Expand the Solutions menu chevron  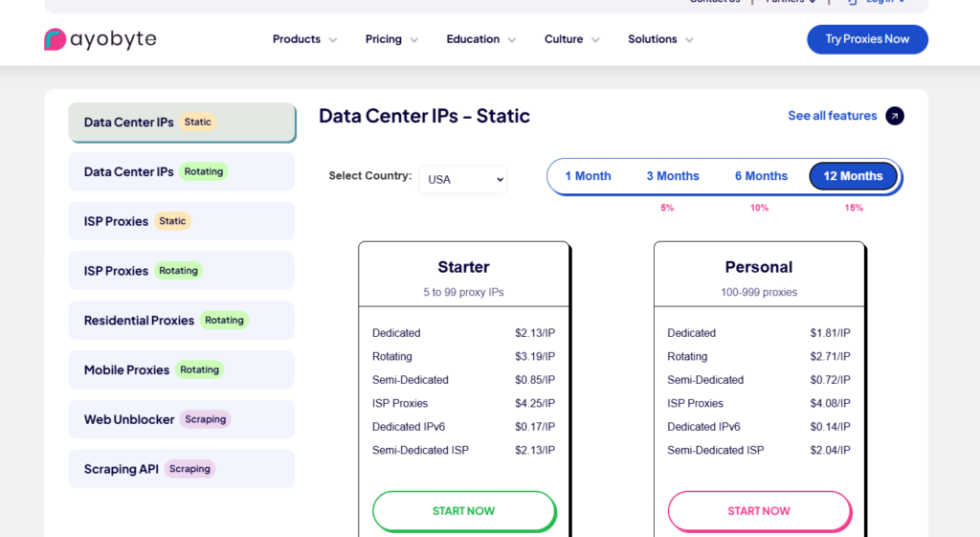[689, 39]
